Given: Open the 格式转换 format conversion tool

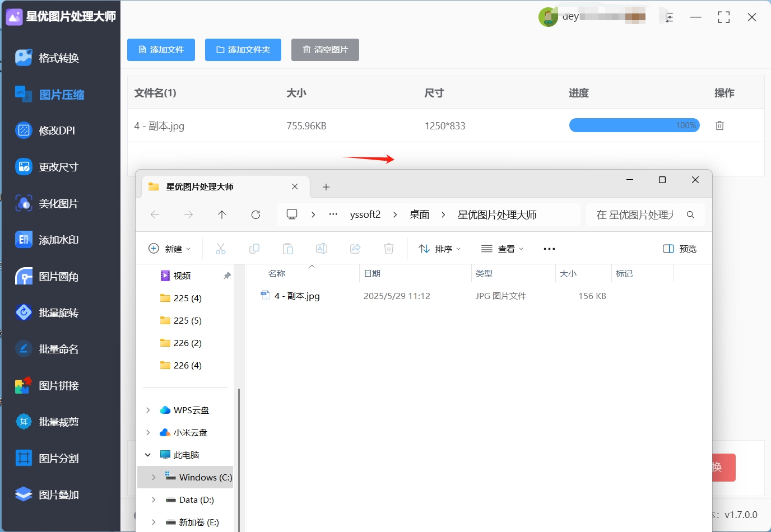Looking at the screenshot, I should 48,58.
